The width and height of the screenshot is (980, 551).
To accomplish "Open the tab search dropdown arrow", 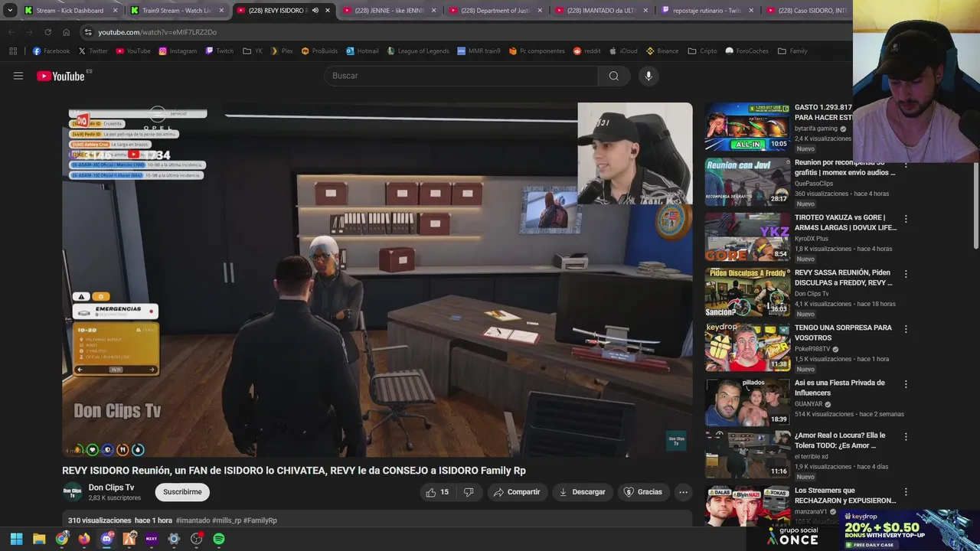I will (10, 11).
